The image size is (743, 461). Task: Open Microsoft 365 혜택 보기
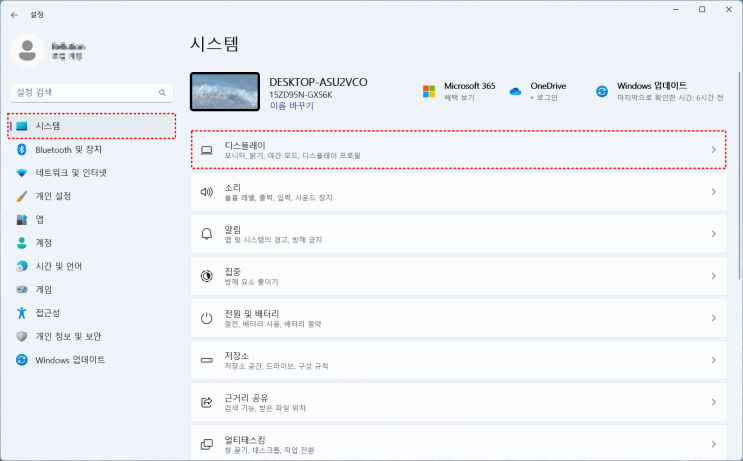[x=459, y=98]
